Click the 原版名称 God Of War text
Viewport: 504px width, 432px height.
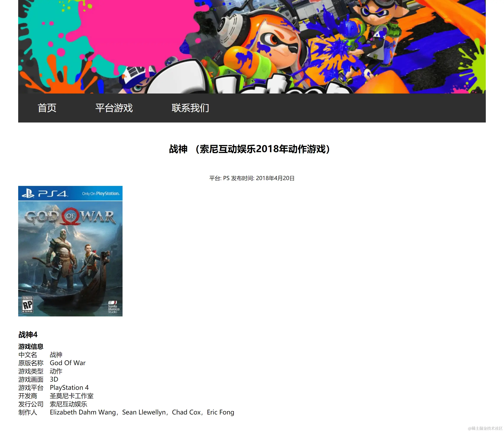68,363
